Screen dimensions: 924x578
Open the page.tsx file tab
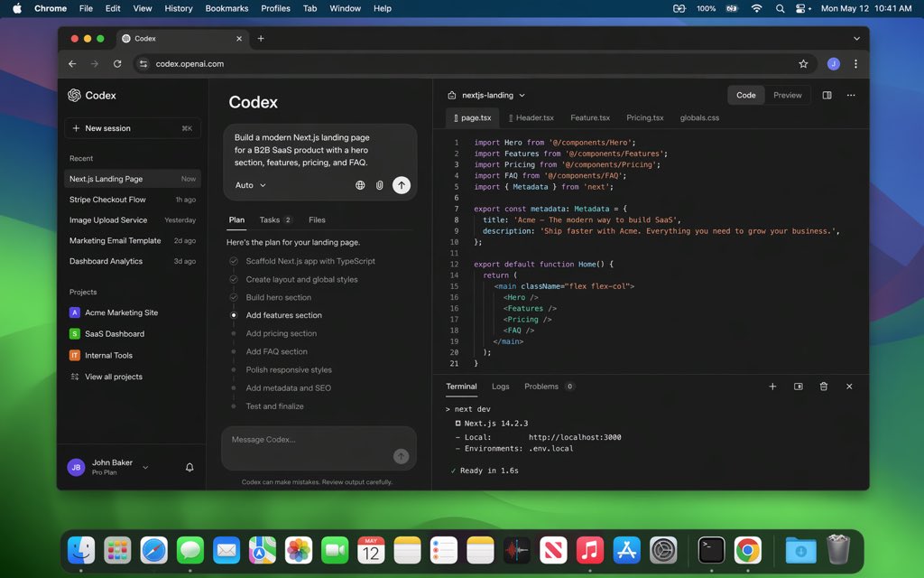coord(473,118)
